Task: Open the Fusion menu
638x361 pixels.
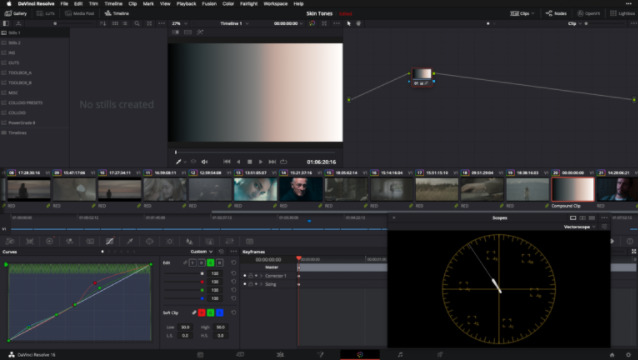Action: tap(209, 4)
